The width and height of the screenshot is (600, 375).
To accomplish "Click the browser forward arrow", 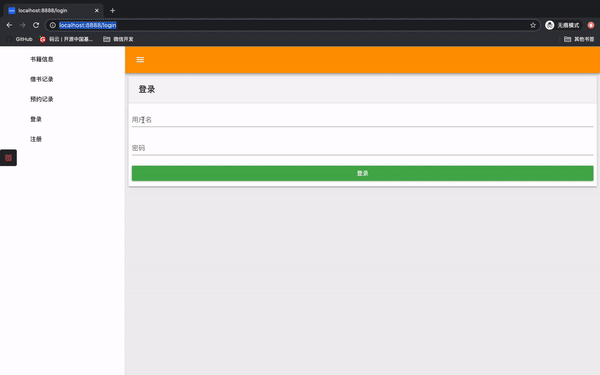I will [23, 25].
